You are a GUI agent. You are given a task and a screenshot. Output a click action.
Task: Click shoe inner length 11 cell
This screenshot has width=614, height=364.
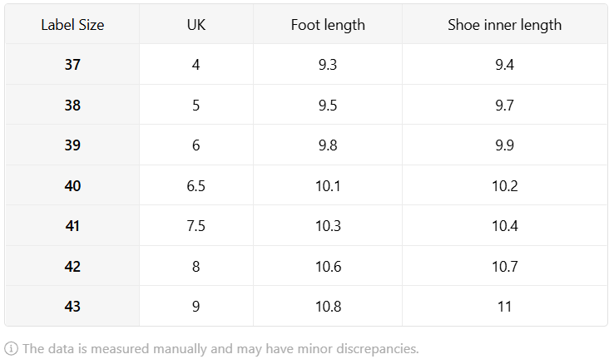505,306
